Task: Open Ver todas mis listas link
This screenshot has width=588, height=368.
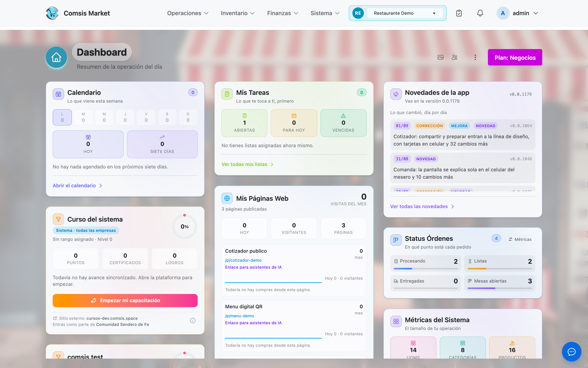Action: point(247,164)
